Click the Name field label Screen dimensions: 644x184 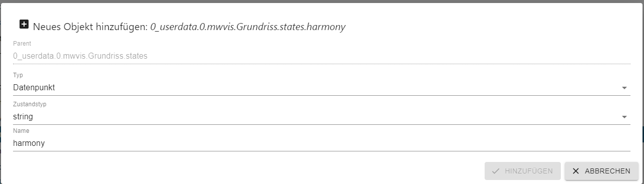[x=21, y=131]
